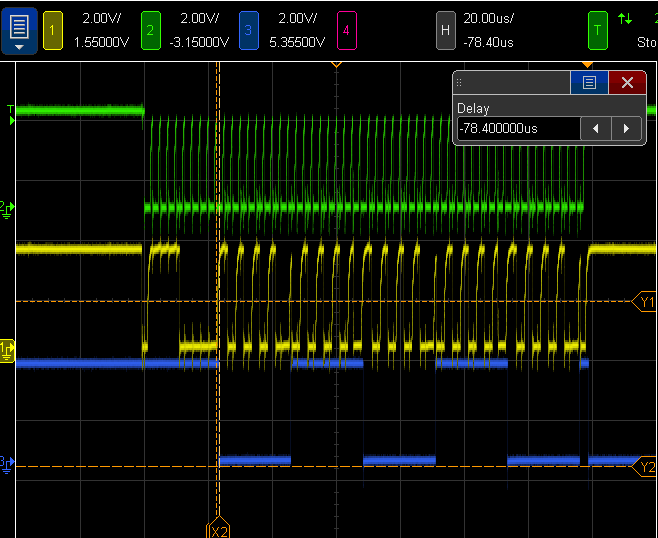This screenshot has height=538, width=658.
Task: Decrease delay with the left arrow
Action: 597,128
